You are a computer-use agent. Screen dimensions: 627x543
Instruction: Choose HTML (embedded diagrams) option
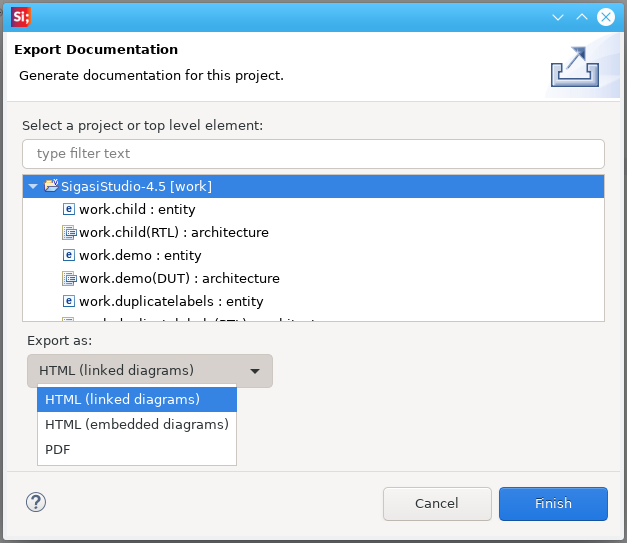(137, 424)
